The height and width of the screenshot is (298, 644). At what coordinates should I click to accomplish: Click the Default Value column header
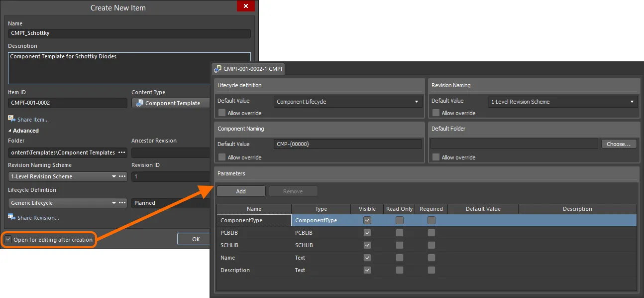pos(483,209)
